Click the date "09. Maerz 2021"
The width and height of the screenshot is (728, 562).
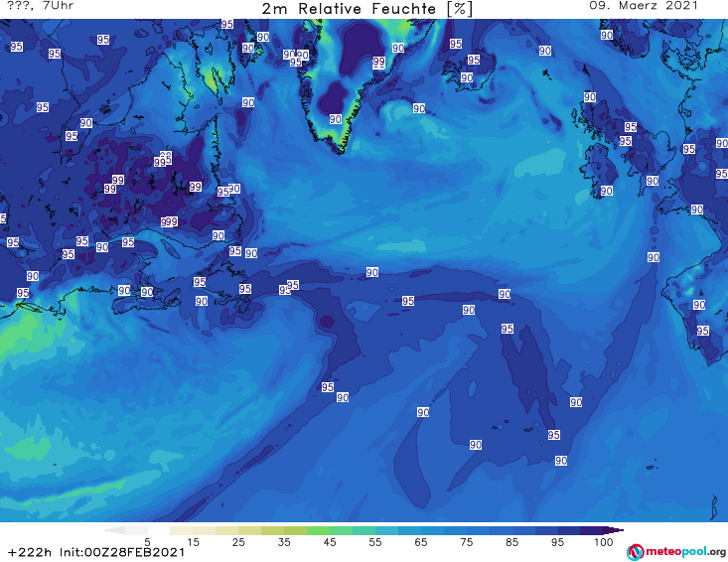tap(644, 6)
